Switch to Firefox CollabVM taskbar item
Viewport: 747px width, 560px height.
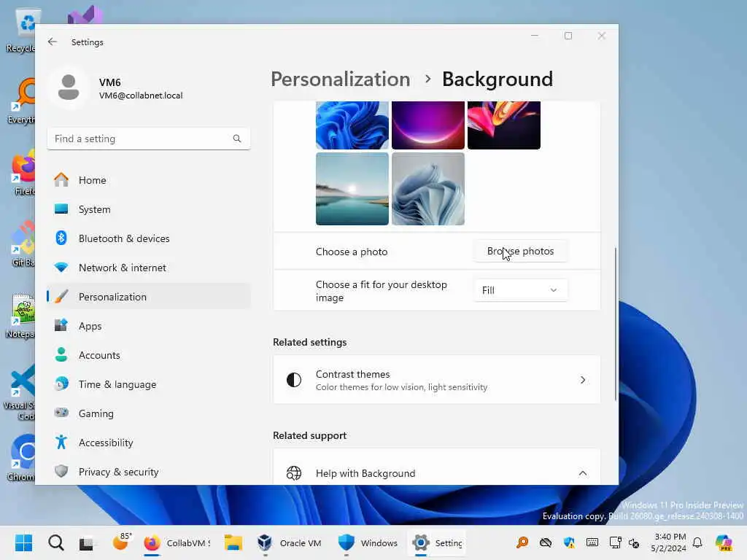[x=177, y=542]
